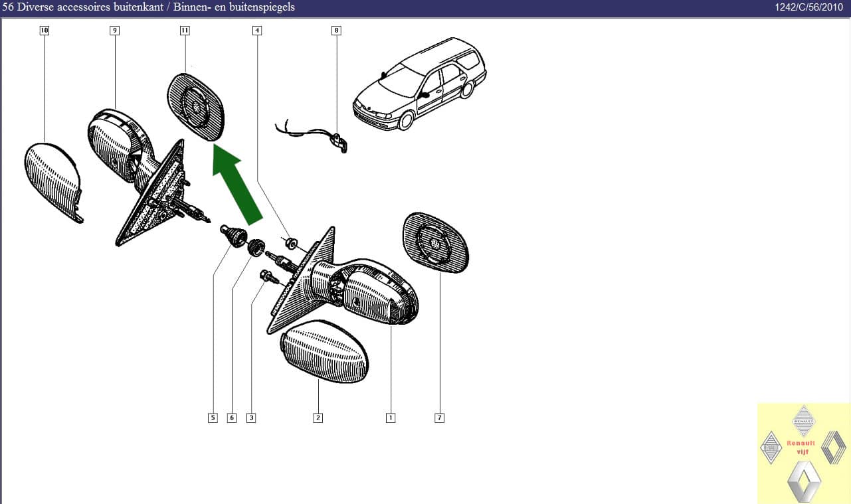The height and width of the screenshot is (504, 851).
Task: Select the part number 4 callout box
Action: point(257,31)
